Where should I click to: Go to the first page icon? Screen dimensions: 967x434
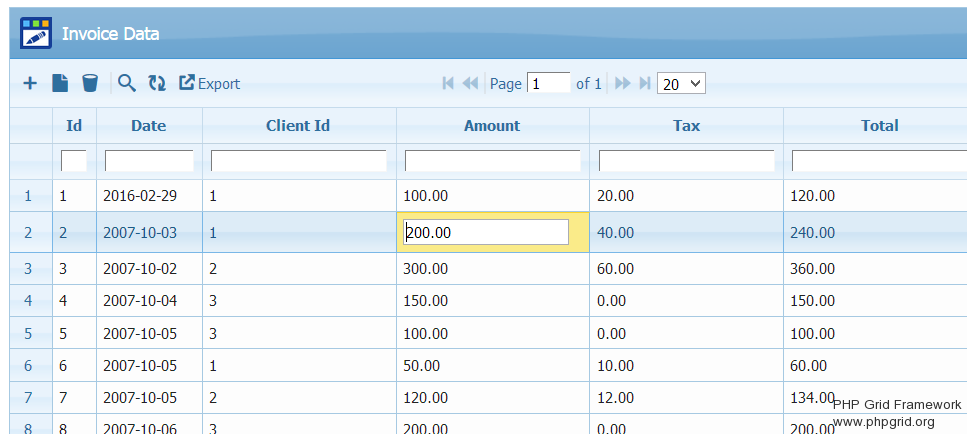click(x=449, y=84)
